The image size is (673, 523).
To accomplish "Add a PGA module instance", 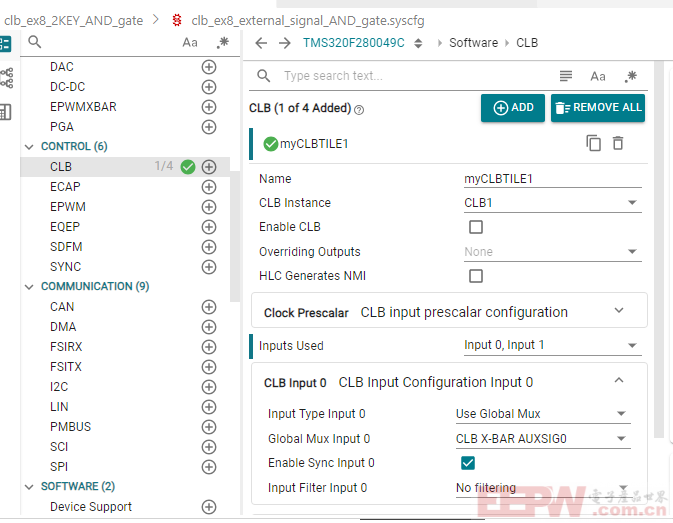I will pyautogui.click(x=209, y=127).
